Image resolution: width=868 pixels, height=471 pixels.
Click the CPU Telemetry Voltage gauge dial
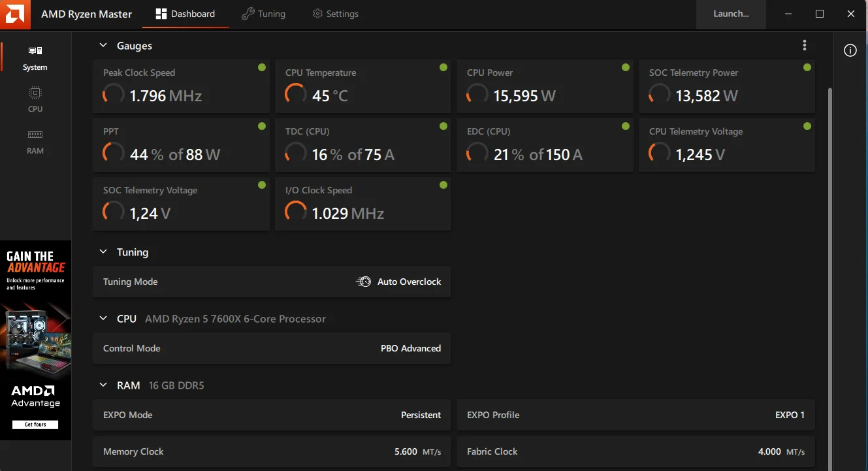click(x=660, y=154)
